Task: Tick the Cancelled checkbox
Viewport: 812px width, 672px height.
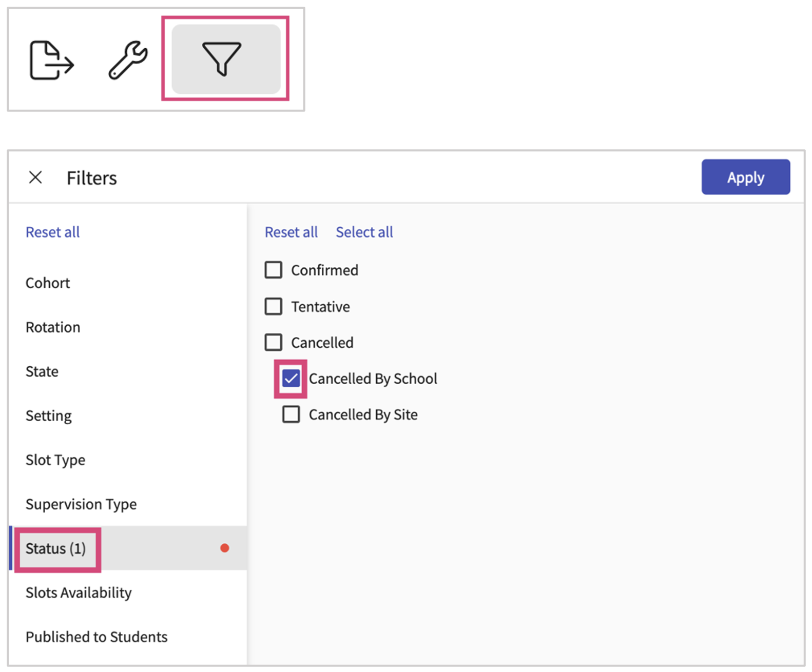Action: pyautogui.click(x=274, y=342)
